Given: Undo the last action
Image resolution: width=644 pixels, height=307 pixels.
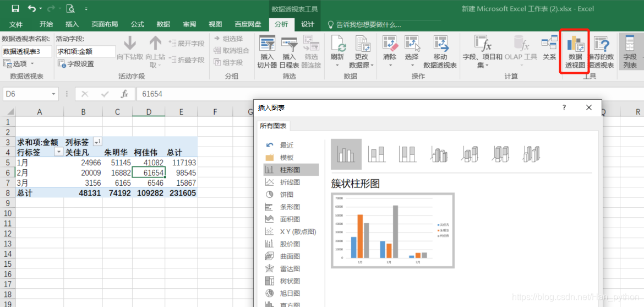Looking at the screenshot, I should click(x=32, y=8).
